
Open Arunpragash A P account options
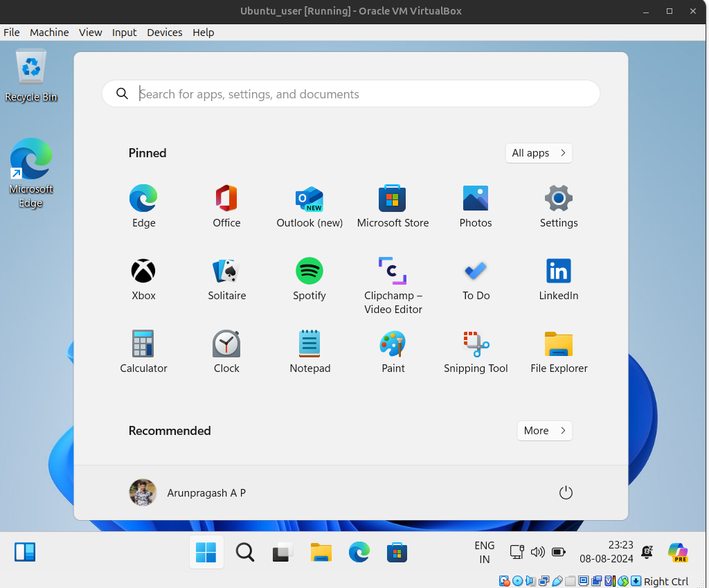[x=188, y=492]
